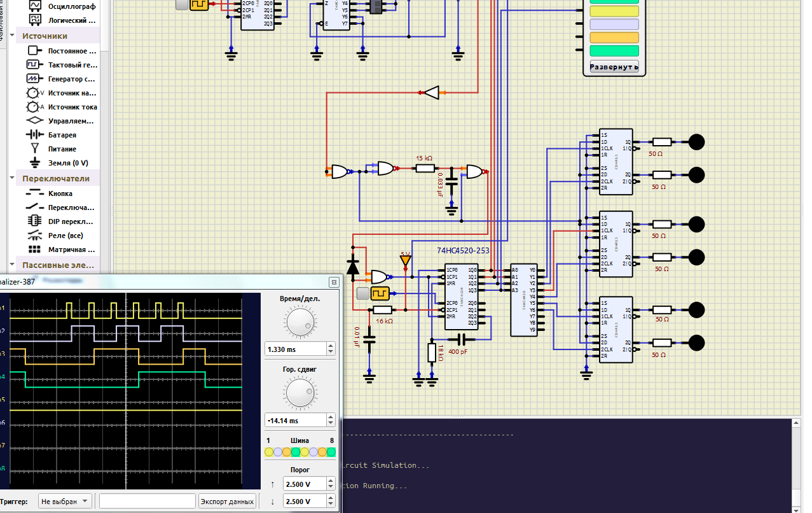This screenshot has height=513, width=812.
Task: Click the Время/дел. rotary knob
Action: tap(299, 321)
